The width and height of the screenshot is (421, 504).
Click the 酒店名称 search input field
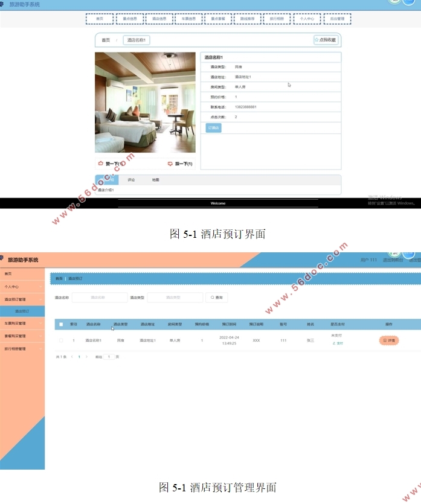pyautogui.click(x=99, y=298)
